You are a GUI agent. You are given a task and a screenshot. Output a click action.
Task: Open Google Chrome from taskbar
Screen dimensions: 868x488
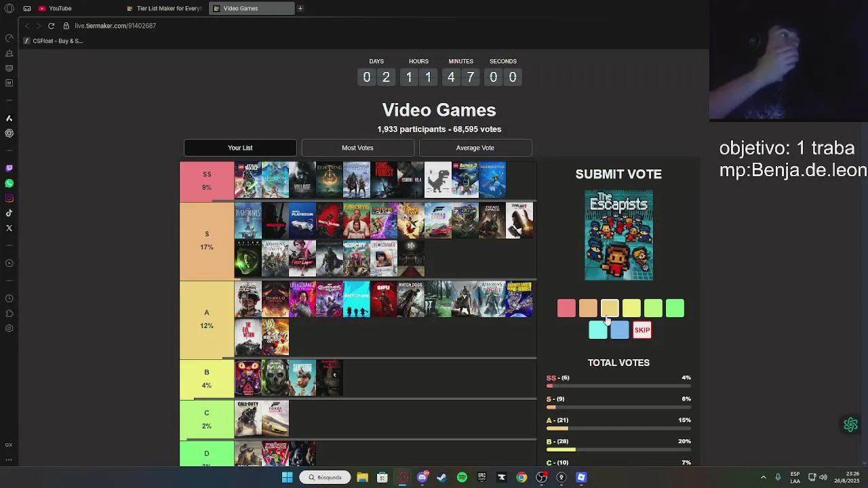(x=521, y=477)
